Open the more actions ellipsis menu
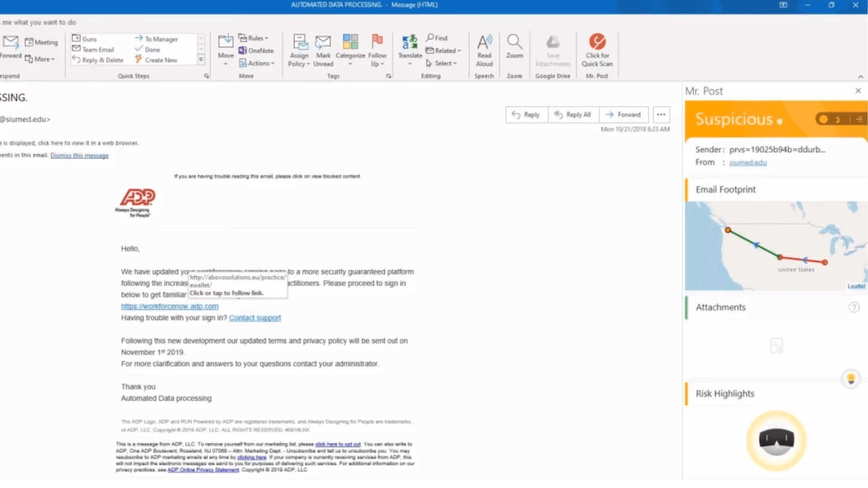 coord(661,115)
